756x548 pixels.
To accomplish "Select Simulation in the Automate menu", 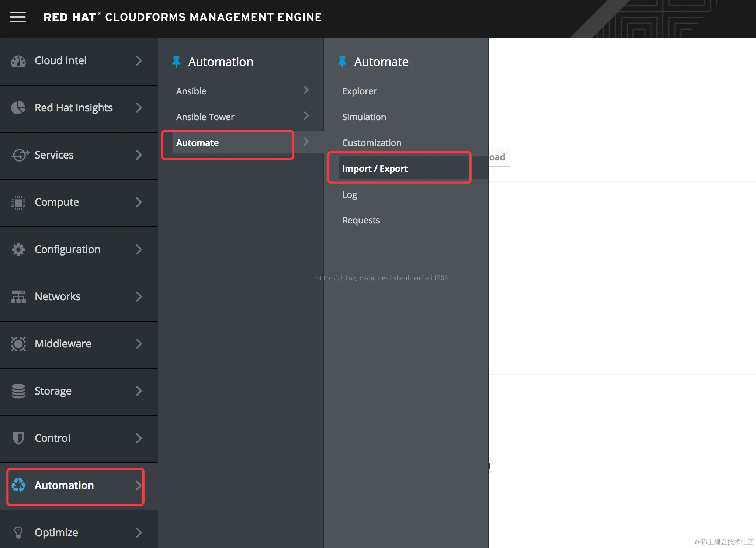I will pyautogui.click(x=364, y=117).
